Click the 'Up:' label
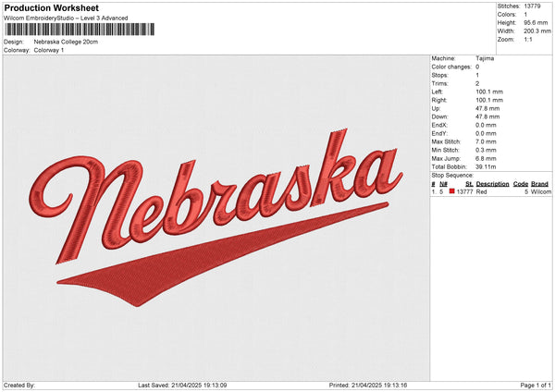The width and height of the screenshot is (555, 392). pyautogui.click(x=436, y=108)
